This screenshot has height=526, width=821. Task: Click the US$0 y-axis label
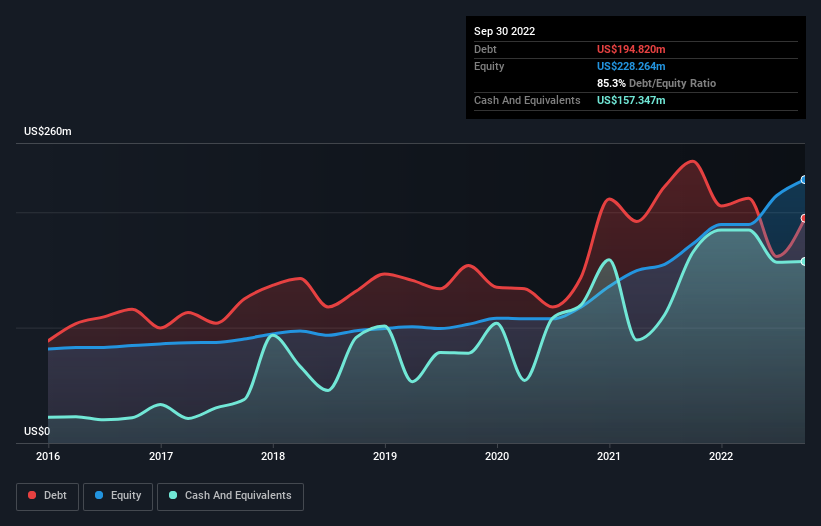tap(37, 431)
